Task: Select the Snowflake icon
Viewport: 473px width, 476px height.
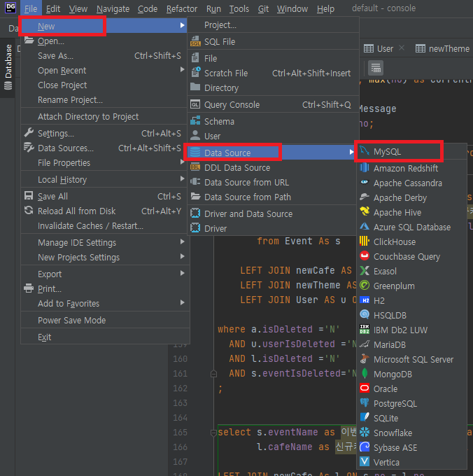Action: 365,433
